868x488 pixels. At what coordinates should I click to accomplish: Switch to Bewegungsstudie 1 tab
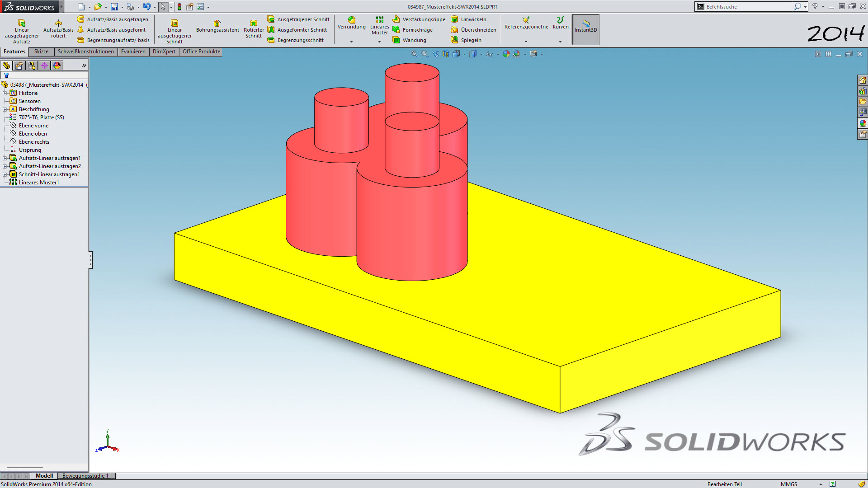[86, 476]
